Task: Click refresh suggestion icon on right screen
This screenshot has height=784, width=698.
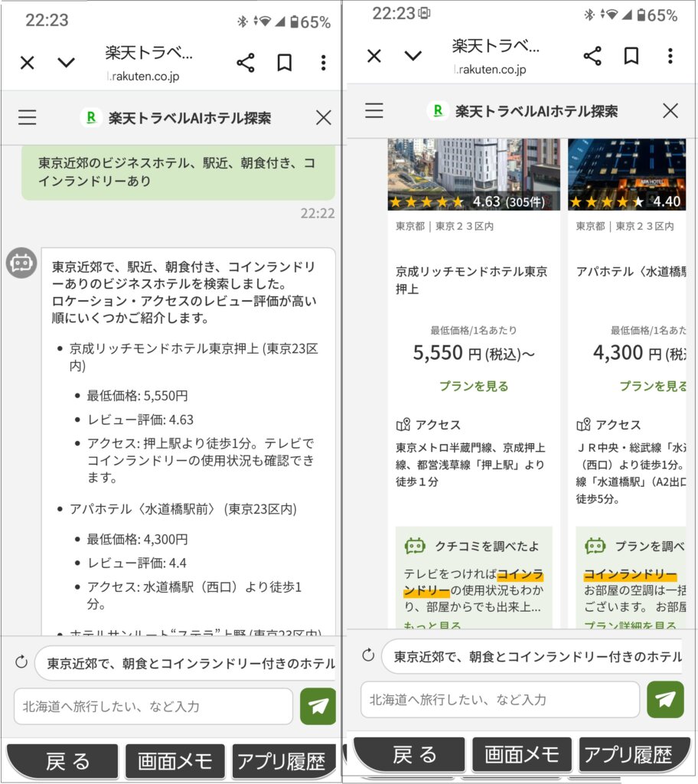Action: point(368,655)
